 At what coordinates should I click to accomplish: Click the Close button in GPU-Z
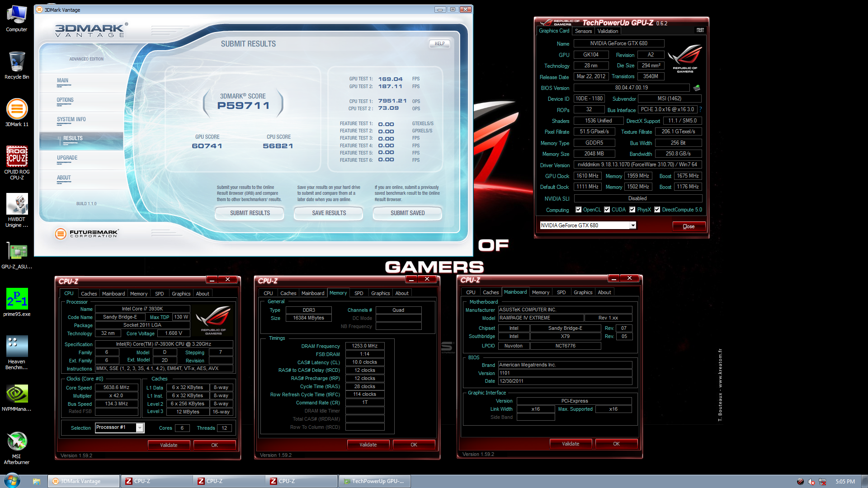[x=689, y=226]
